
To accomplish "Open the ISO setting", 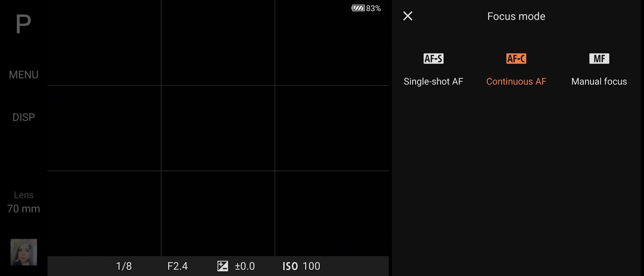I will [290, 266].
